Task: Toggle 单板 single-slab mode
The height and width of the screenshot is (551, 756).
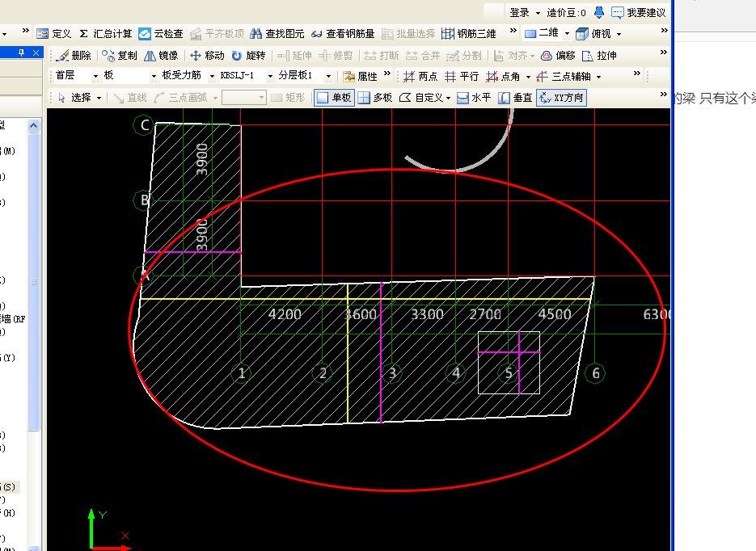Action: [x=334, y=98]
